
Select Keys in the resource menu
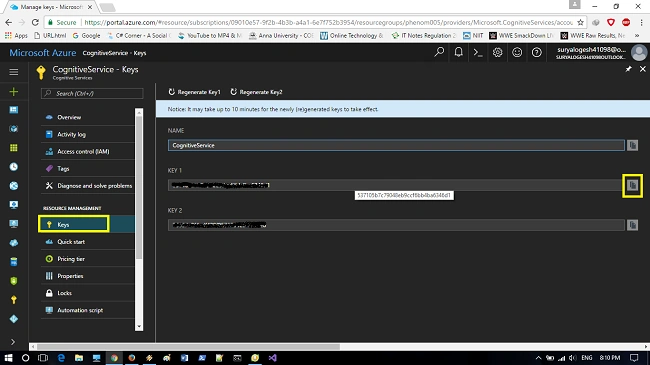pos(74,224)
